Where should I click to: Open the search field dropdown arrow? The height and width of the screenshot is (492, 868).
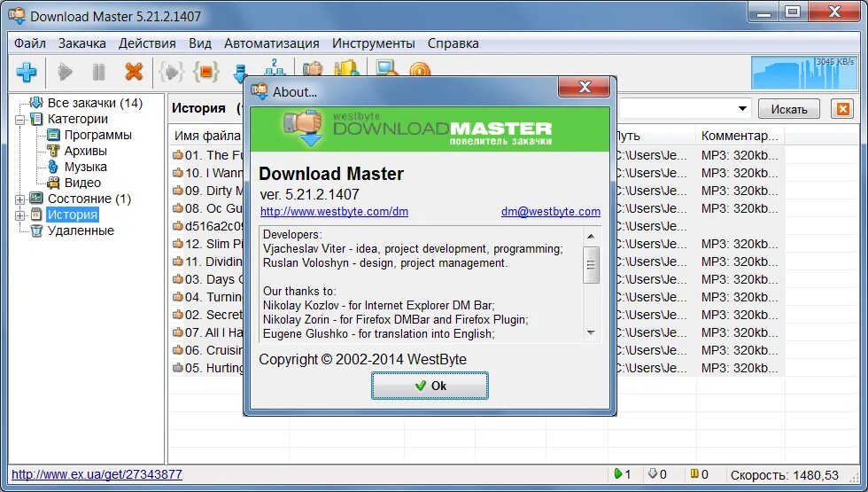click(742, 108)
